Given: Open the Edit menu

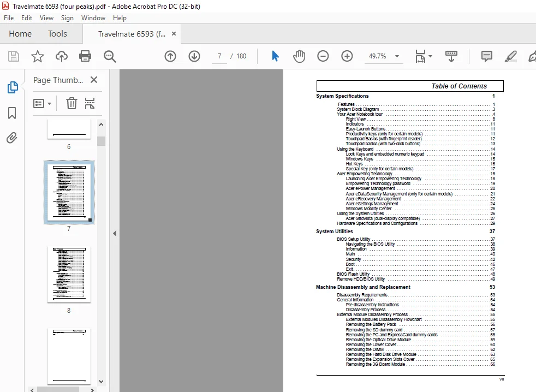Looking at the screenshot, I should coord(27,18).
